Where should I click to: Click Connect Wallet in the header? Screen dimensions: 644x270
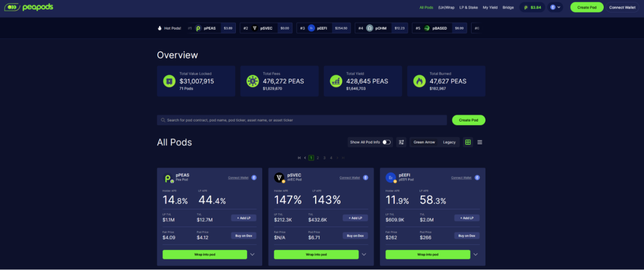click(x=622, y=8)
